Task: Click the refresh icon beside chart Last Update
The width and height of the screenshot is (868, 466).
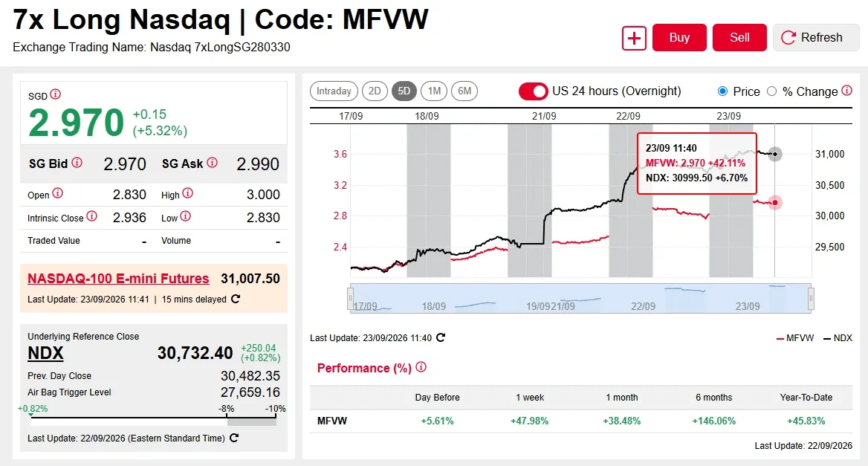Action: point(441,337)
